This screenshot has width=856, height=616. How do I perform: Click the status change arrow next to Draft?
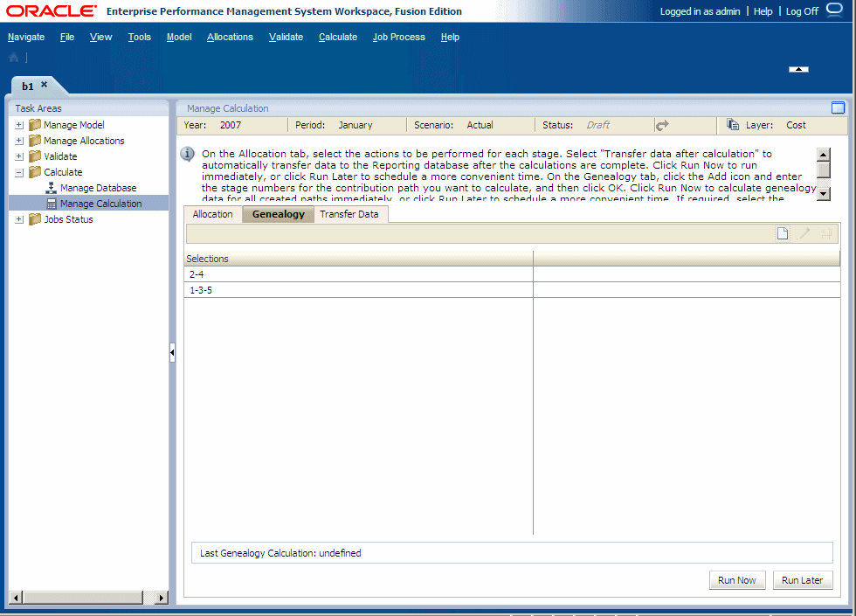pyautogui.click(x=663, y=125)
